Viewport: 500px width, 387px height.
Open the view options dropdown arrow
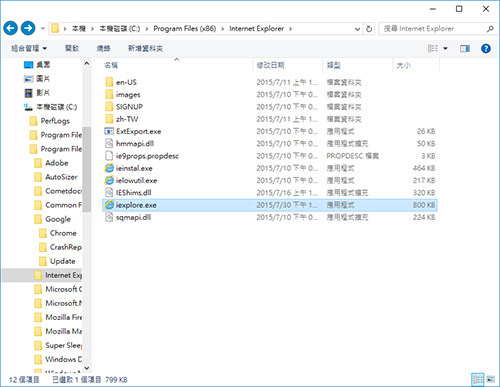pyautogui.click(x=445, y=49)
